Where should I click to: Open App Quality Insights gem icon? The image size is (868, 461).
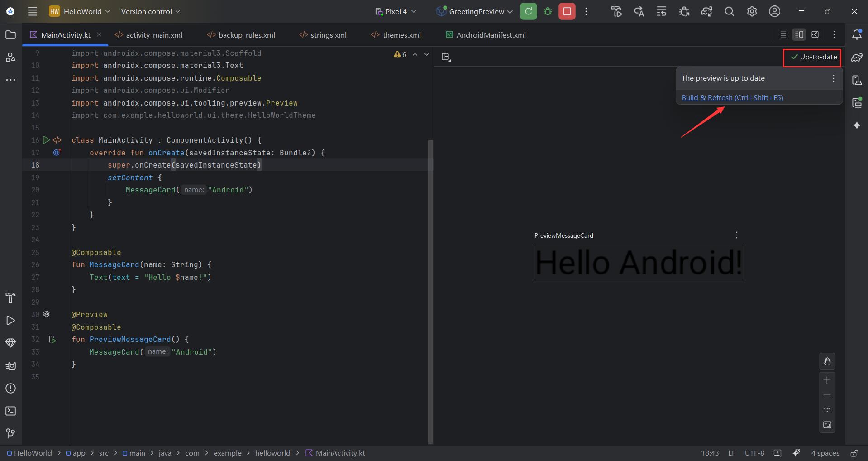pyautogui.click(x=10, y=343)
